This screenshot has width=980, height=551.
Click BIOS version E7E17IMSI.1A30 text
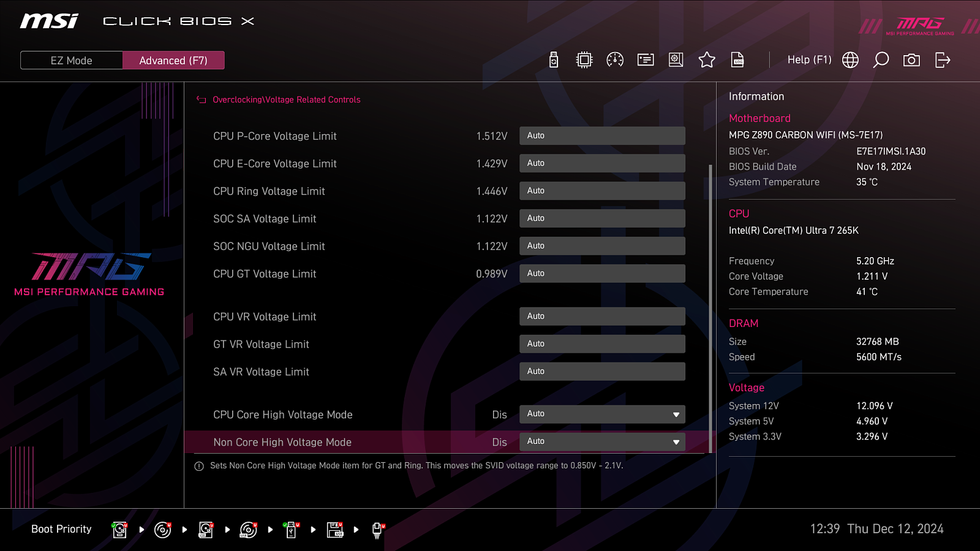click(x=891, y=151)
